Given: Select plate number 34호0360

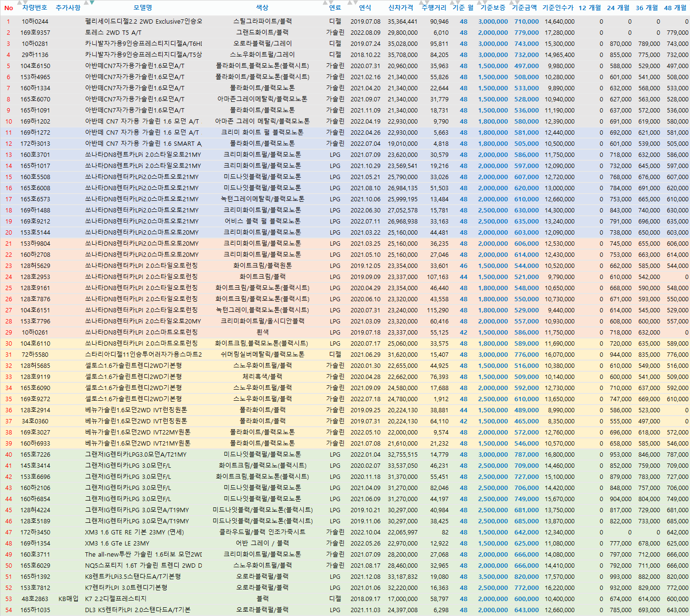Looking at the screenshot, I should click(35, 421).
